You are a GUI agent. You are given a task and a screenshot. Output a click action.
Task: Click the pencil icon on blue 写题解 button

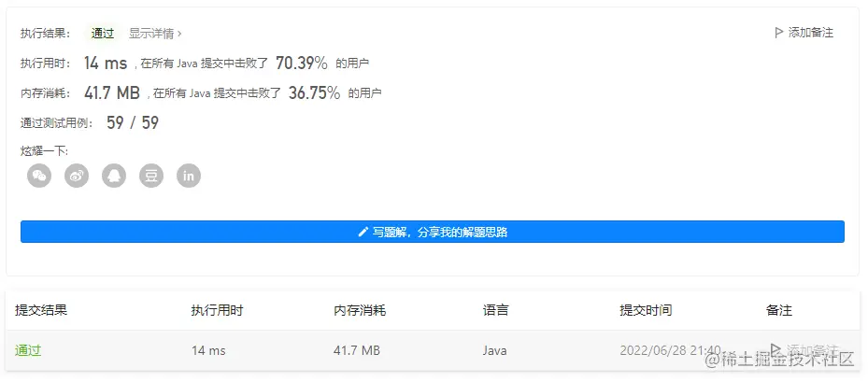(x=363, y=232)
